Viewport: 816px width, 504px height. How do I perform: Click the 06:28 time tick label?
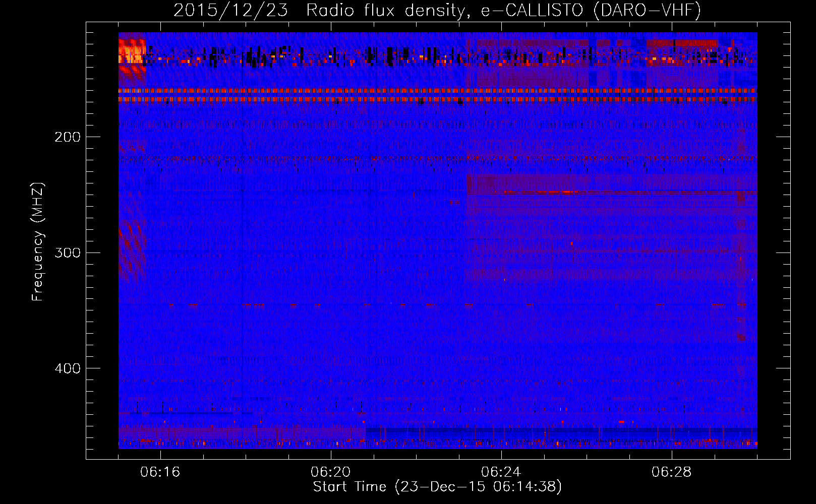(x=672, y=472)
